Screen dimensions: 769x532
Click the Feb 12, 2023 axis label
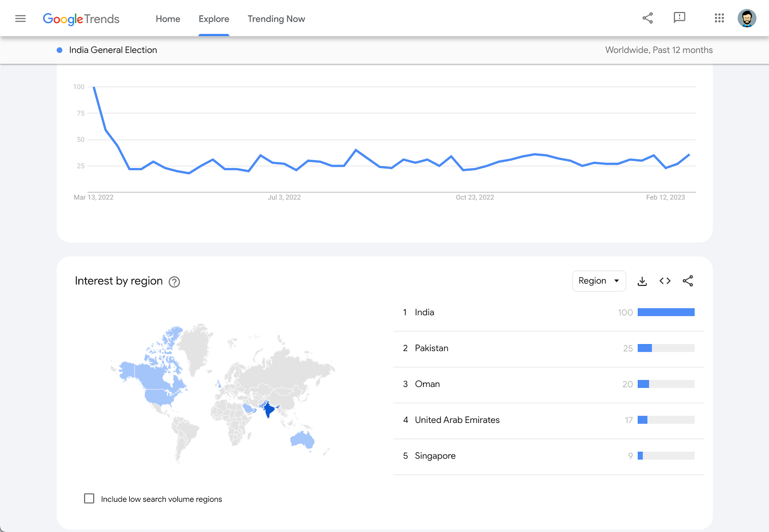(665, 197)
